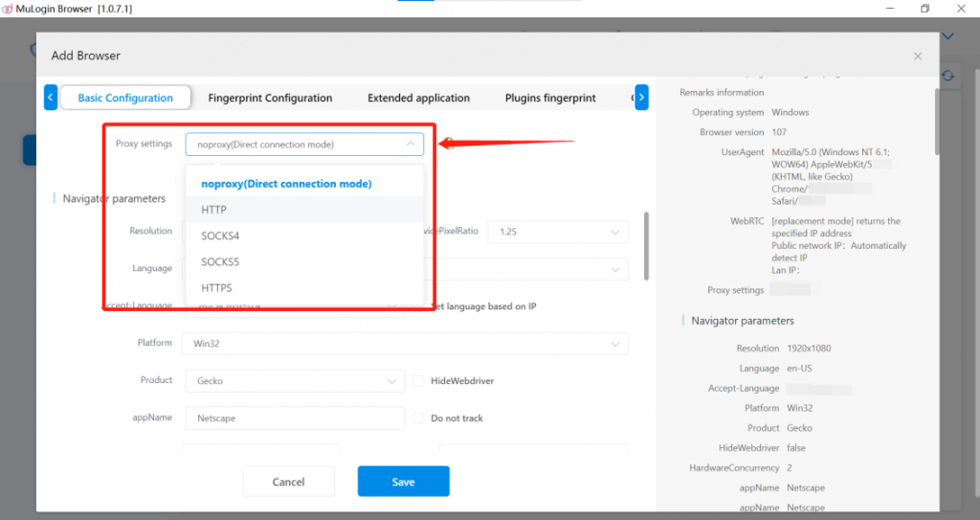Close the Add Browser dialog with X
This screenshot has height=520, width=980.
[x=918, y=57]
